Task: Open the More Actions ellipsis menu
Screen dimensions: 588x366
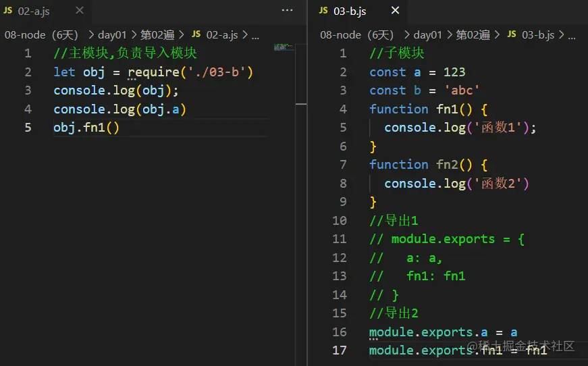Action: click(288, 11)
